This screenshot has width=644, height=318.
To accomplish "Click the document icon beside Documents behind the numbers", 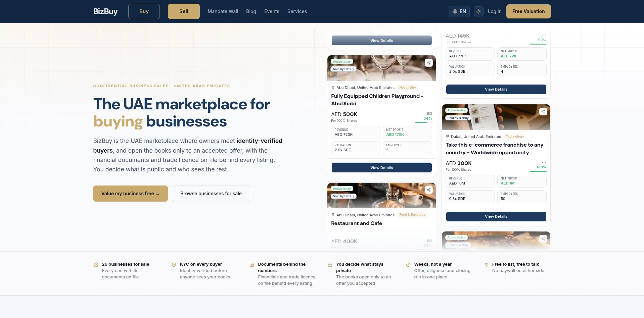I will click(252, 265).
